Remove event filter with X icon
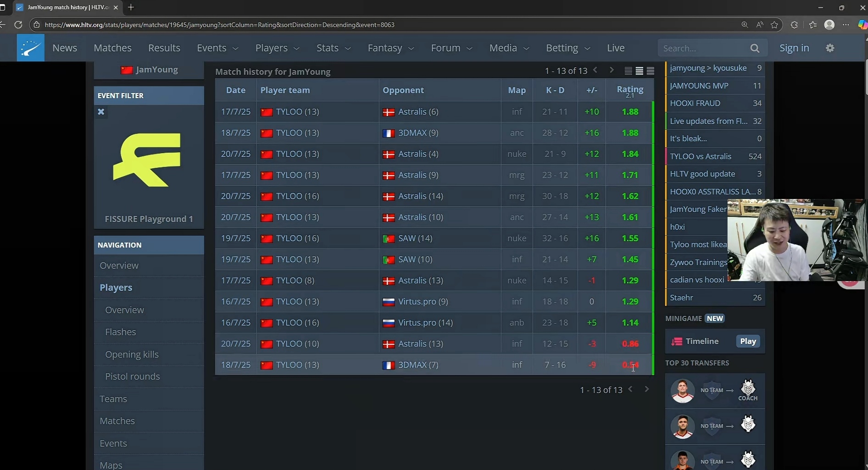The width and height of the screenshot is (868, 470). (101, 112)
